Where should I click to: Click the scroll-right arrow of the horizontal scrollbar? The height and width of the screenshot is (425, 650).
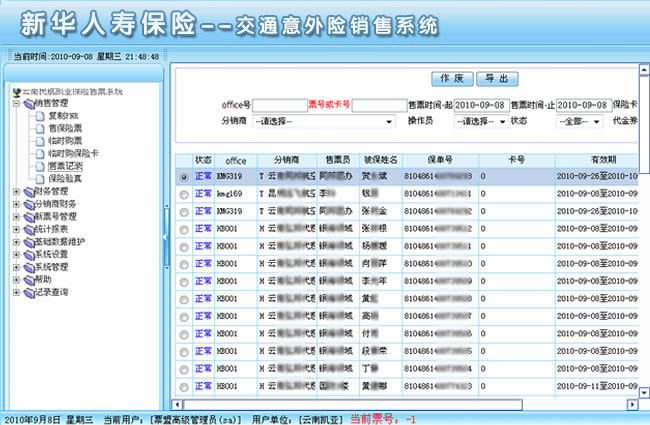point(632,404)
